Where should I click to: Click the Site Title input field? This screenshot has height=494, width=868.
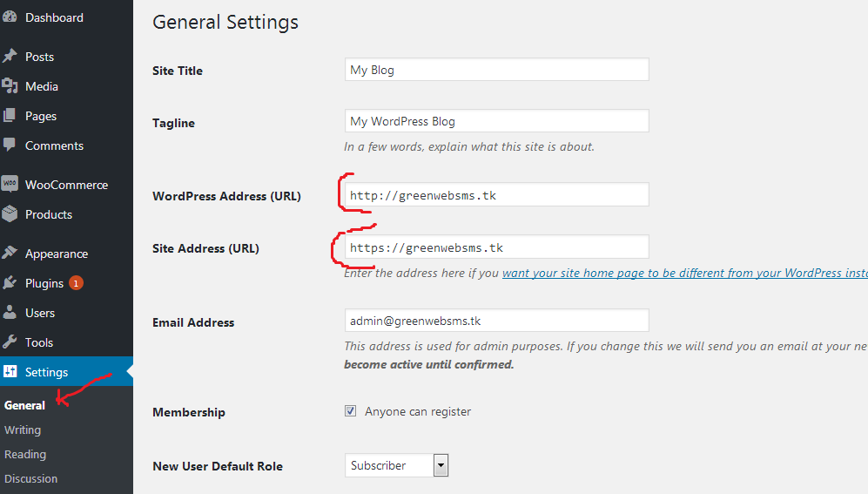pos(496,70)
